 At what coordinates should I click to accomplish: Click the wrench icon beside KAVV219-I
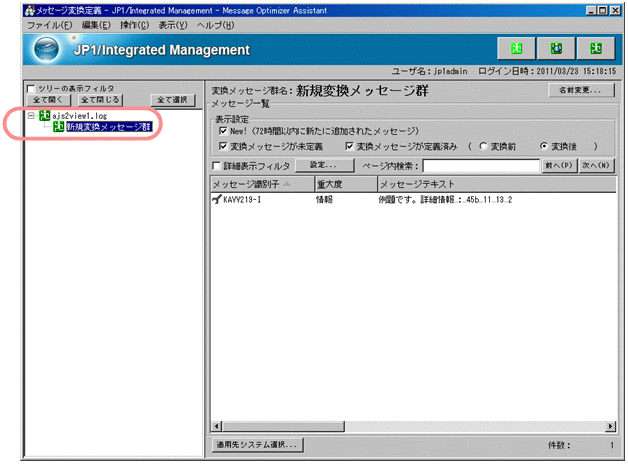click(216, 200)
